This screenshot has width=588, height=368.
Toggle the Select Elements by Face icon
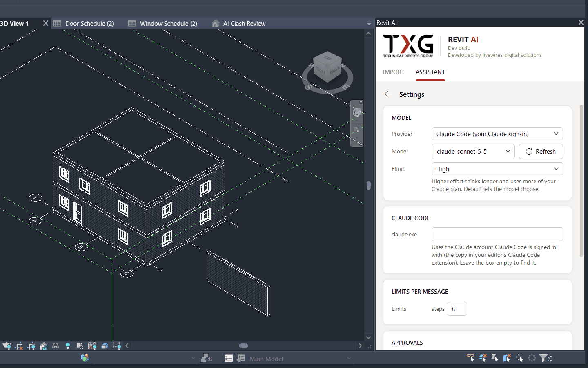[x=507, y=358]
